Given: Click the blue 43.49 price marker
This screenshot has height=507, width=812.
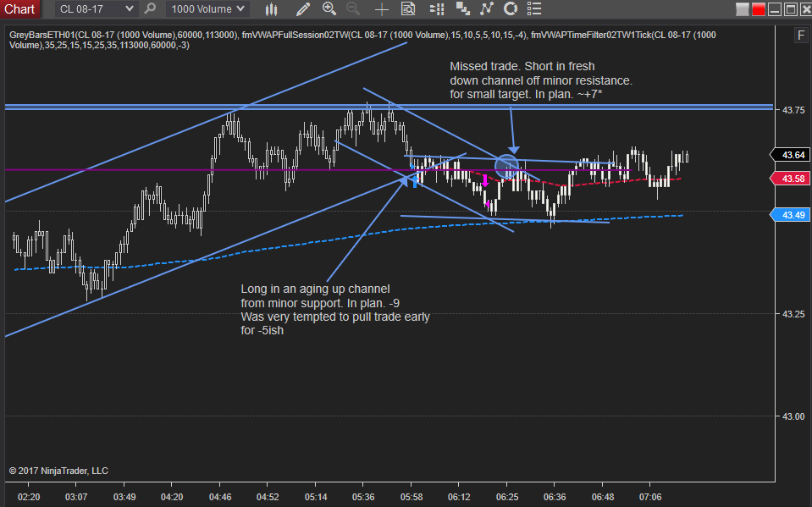Looking at the screenshot, I should click(790, 215).
